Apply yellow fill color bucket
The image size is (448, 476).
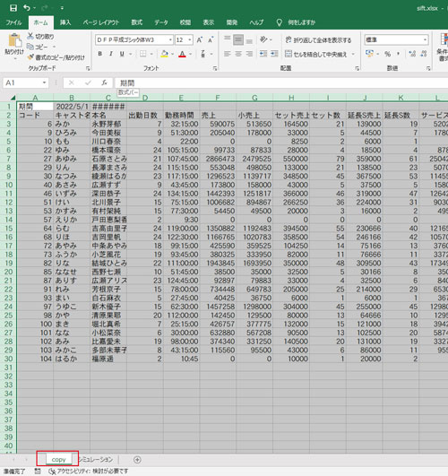coord(164,54)
